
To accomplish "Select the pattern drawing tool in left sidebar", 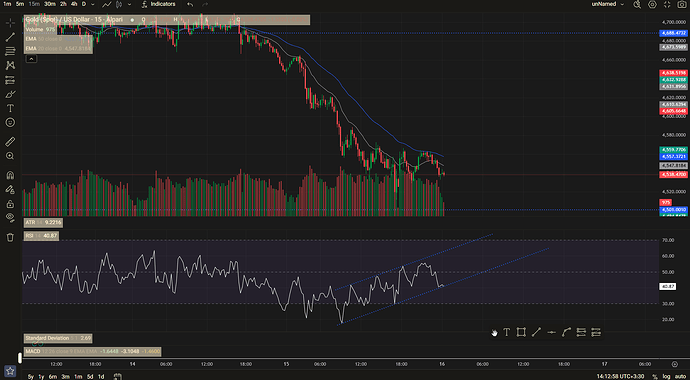I will coord(10,66).
